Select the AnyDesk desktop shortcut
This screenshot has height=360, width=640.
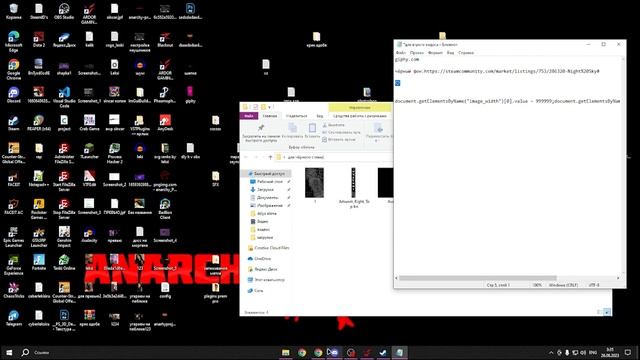[x=165, y=122]
